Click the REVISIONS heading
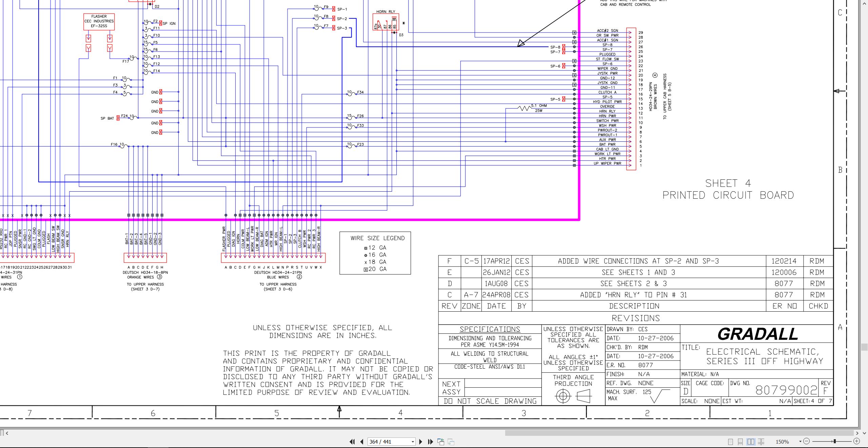Screen dimensions: 868x448 (x=636, y=318)
